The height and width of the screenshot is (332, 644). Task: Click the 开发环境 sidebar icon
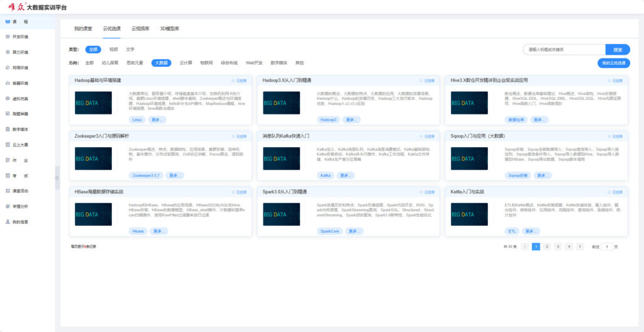pos(8,37)
